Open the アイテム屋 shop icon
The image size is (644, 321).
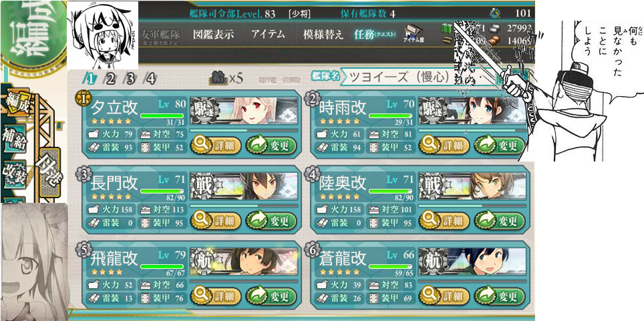413,33
